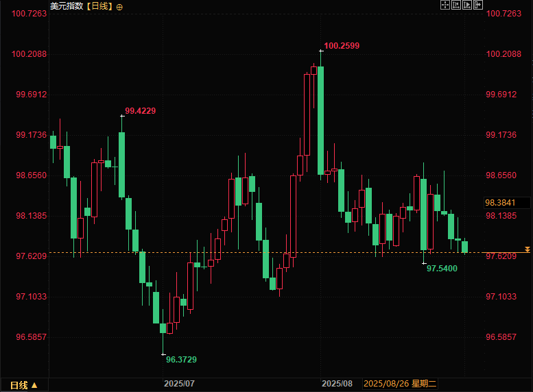
Task: Click the left axis 100.7263 value
Action: [x=29, y=14]
